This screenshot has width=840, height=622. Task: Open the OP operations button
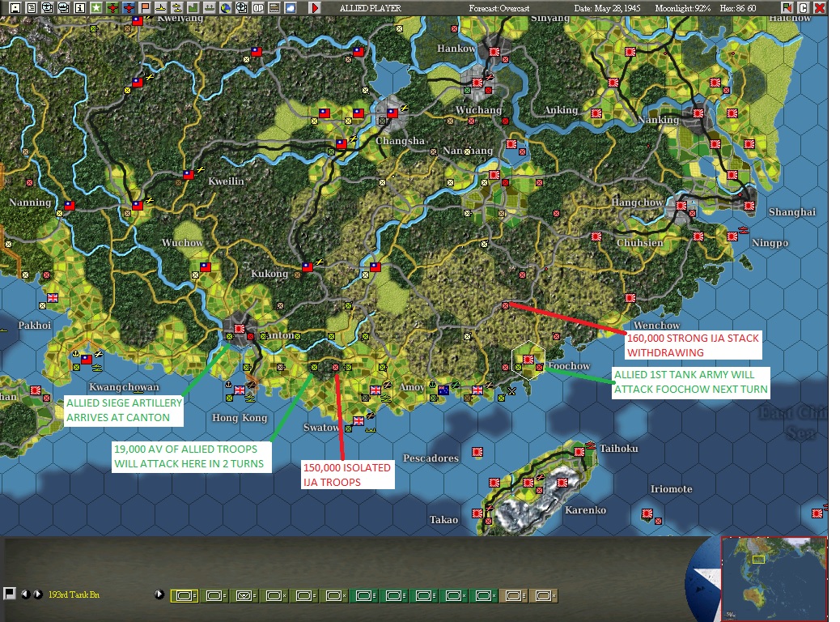point(258,7)
